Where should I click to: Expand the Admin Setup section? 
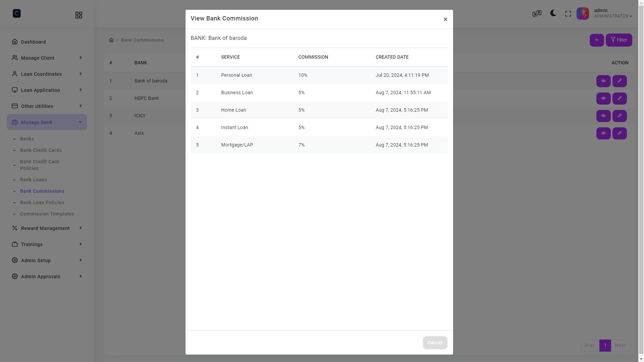(36, 260)
